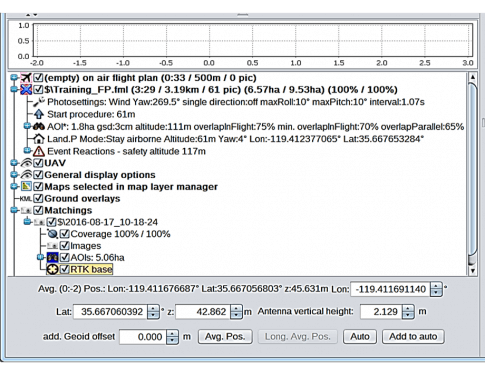The width and height of the screenshot is (485, 375).
Task: Click the Lat field spinner arrows
Action: pos(153,312)
